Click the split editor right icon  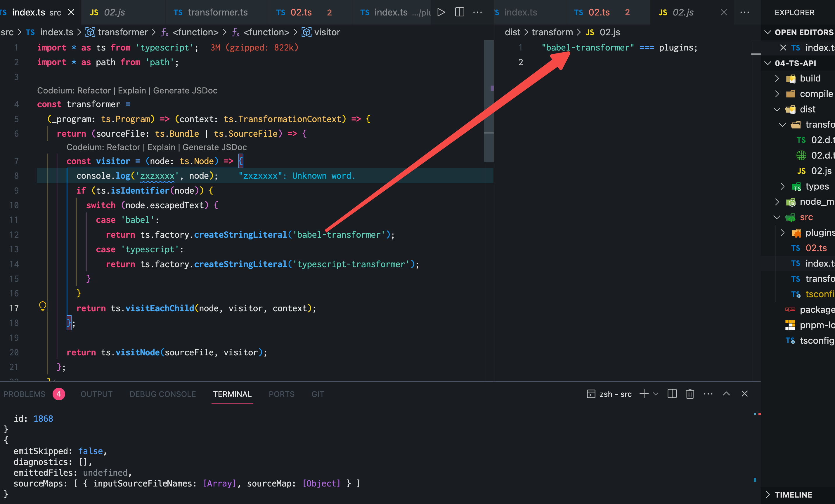click(x=459, y=13)
